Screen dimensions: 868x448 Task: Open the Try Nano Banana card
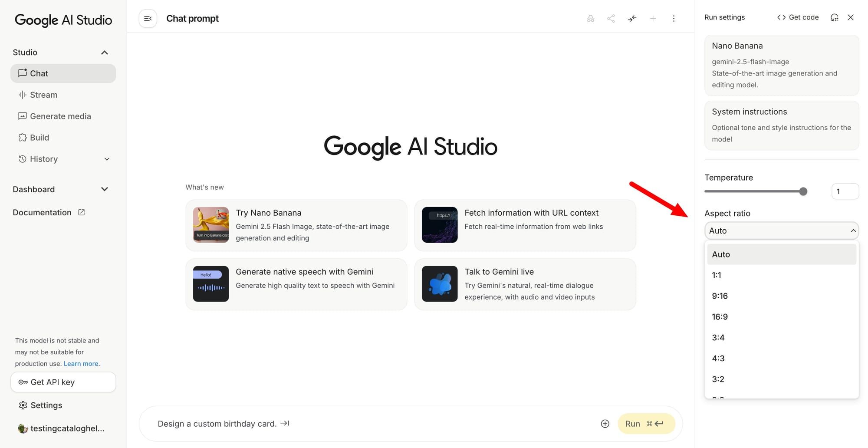pos(296,225)
